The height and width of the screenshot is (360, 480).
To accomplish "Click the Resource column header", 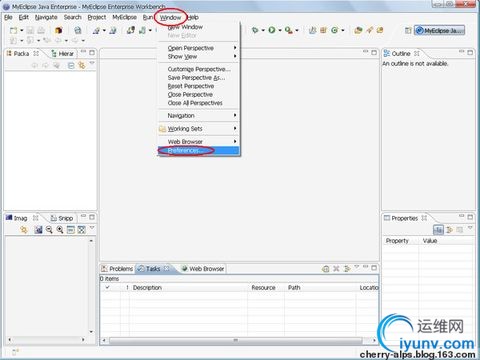I will pyautogui.click(x=266, y=288).
